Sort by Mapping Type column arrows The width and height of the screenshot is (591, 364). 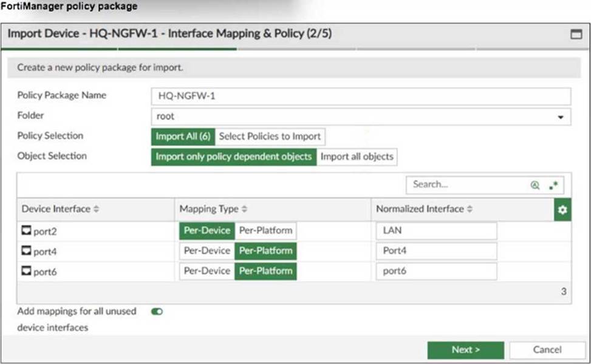(x=244, y=209)
